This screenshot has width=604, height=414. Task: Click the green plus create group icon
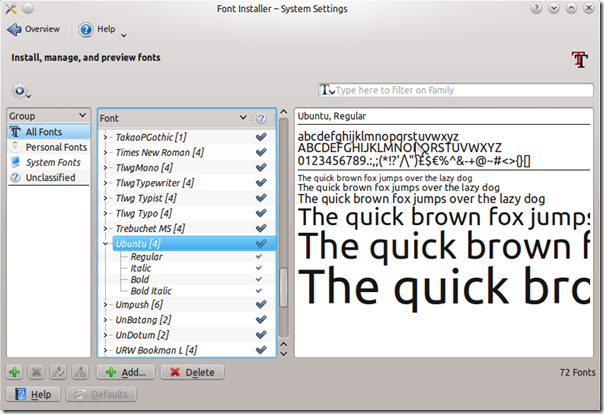tap(14, 372)
